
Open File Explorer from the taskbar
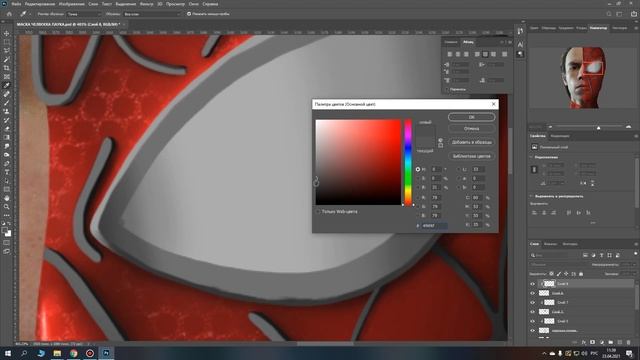57,353
